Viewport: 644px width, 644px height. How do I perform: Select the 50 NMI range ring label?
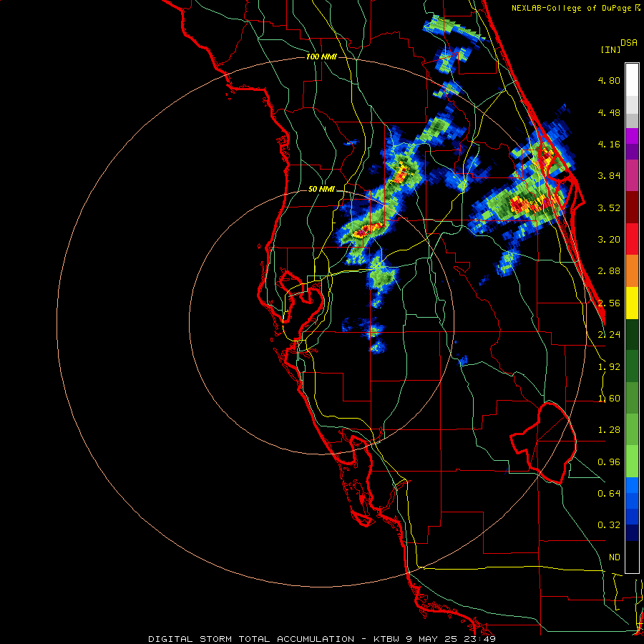[x=321, y=190]
